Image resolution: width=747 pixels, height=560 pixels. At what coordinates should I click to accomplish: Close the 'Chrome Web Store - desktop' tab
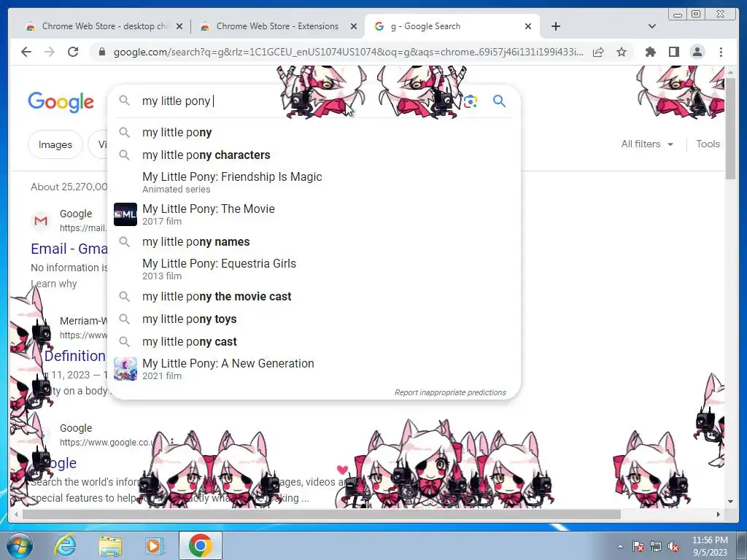pyautogui.click(x=179, y=26)
